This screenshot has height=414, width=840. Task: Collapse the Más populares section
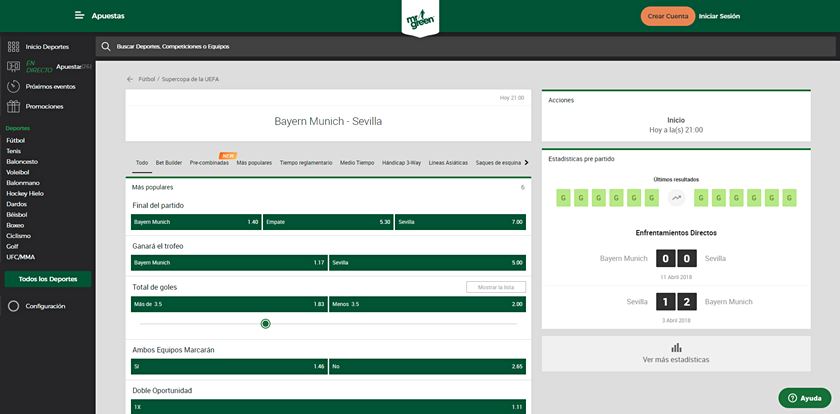point(328,187)
